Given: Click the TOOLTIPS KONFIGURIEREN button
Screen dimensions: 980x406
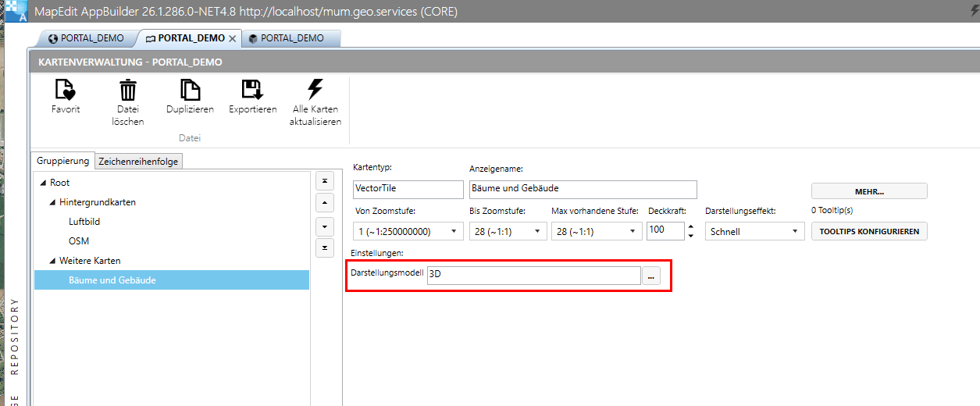Looking at the screenshot, I should coord(869,231).
